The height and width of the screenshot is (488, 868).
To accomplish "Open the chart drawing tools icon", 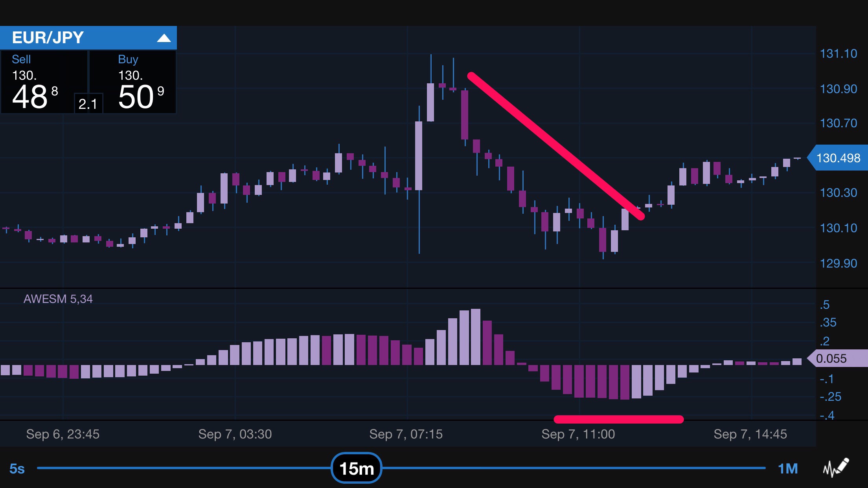I will 836,468.
